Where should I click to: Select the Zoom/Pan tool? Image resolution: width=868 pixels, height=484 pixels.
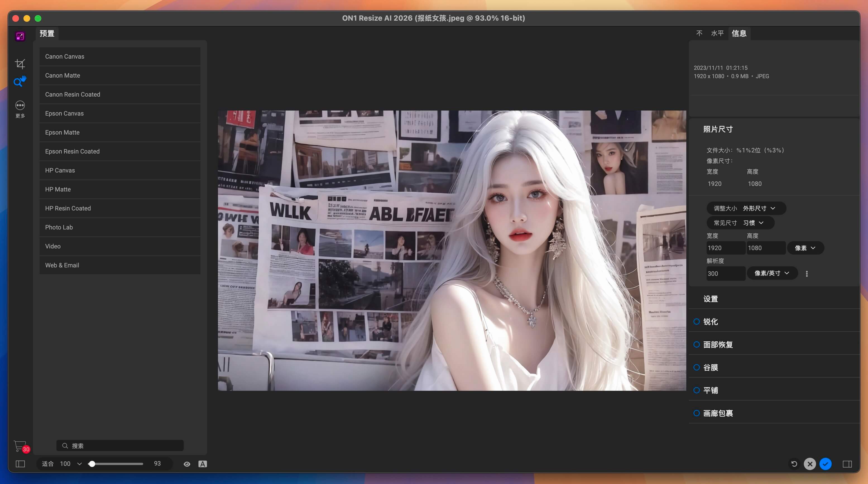click(20, 81)
